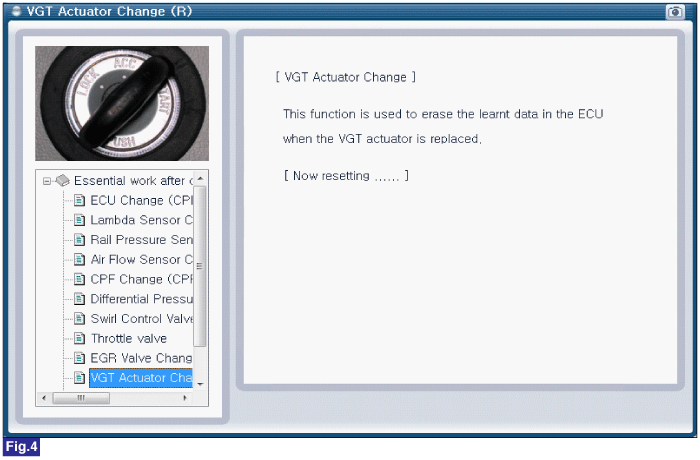Click document icon beside Throttle valve
This screenshot has width=700, height=460.
[x=79, y=339]
